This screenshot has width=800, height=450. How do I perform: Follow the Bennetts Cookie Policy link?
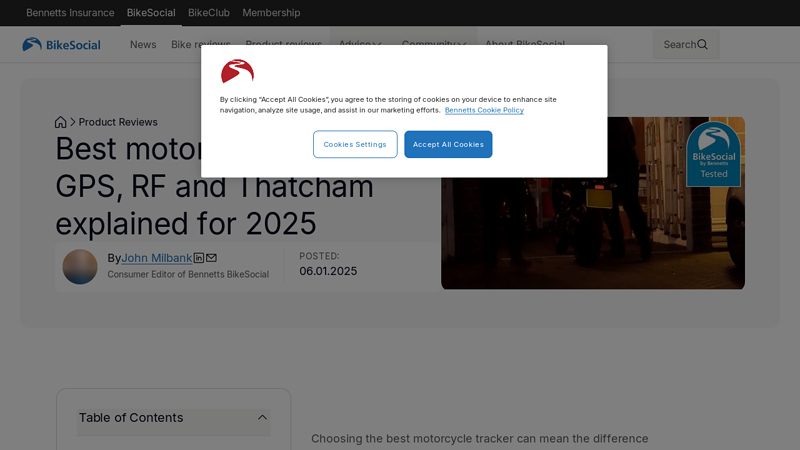(x=484, y=110)
